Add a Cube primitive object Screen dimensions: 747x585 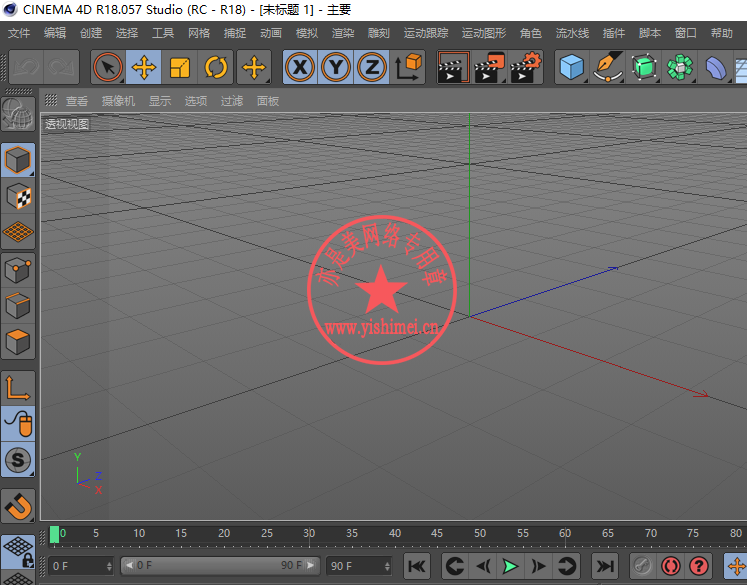pos(572,67)
